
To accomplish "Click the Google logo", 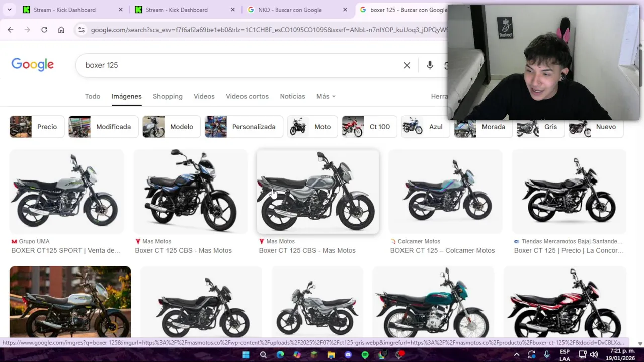I will (x=33, y=65).
